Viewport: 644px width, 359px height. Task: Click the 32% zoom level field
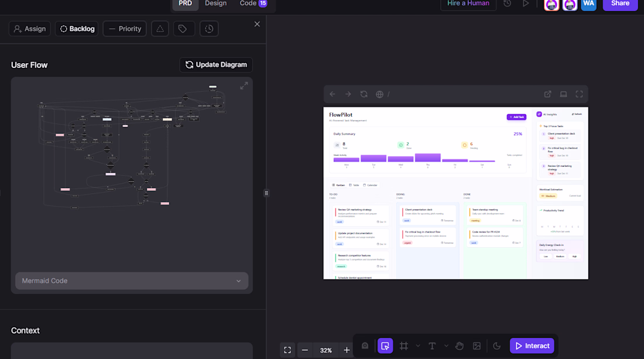[x=326, y=350]
